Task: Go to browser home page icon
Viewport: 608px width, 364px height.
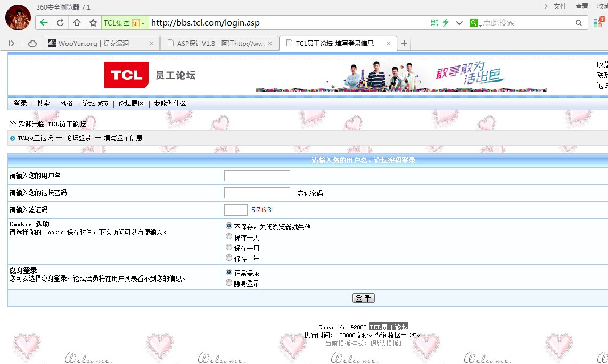Action: coord(77,23)
